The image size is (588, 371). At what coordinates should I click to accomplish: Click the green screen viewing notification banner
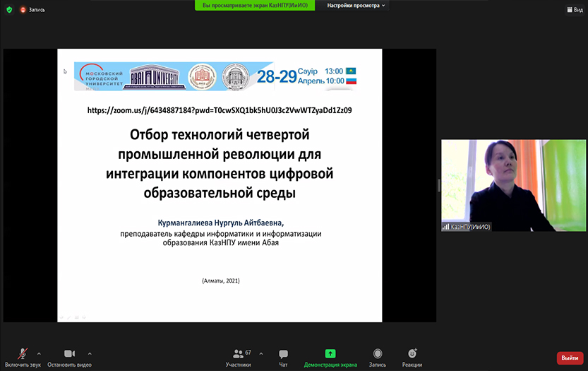pyautogui.click(x=256, y=5)
